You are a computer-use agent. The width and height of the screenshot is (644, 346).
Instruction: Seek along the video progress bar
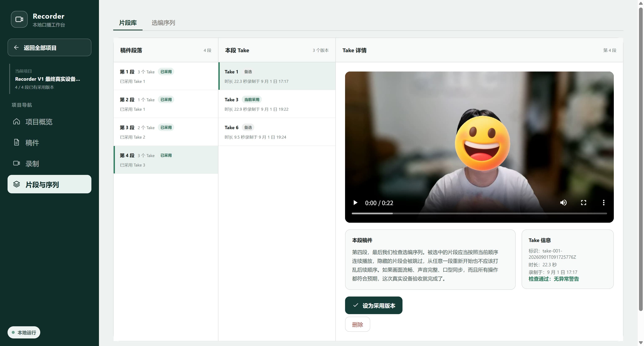479,213
